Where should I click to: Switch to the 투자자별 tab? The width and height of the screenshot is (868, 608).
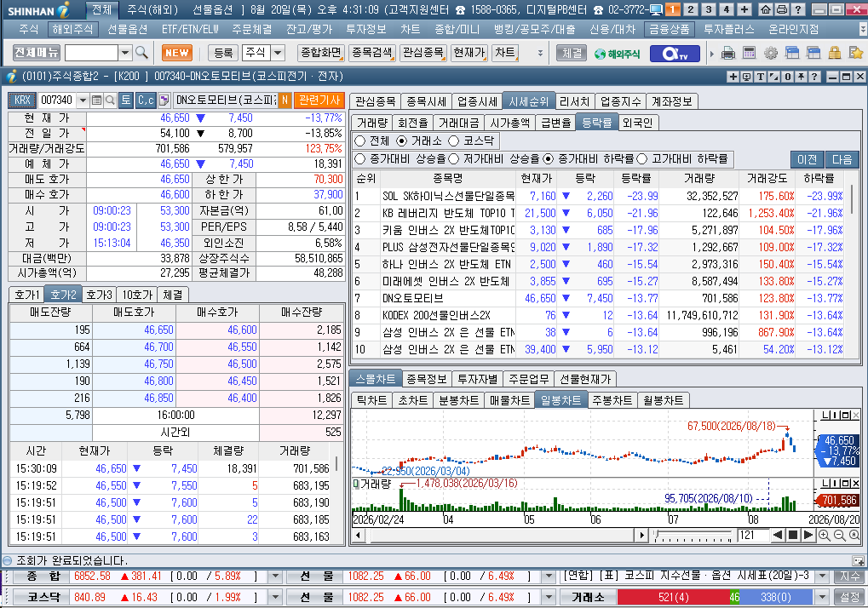(x=477, y=379)
